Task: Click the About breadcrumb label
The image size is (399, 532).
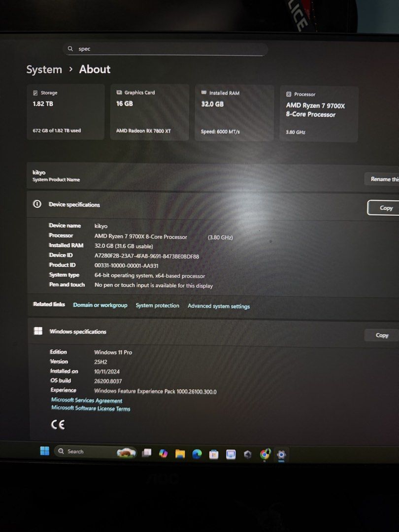Action: click(x=94, y=69)
